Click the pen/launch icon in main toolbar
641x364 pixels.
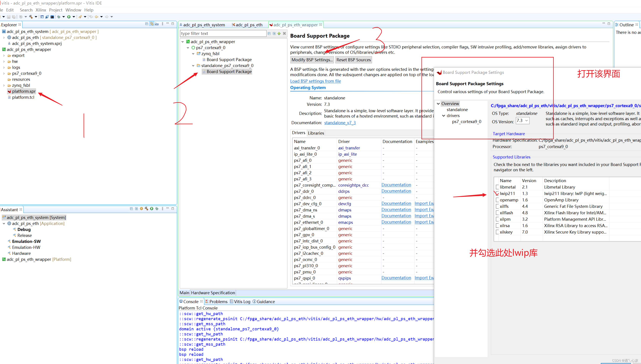[80, 17]
